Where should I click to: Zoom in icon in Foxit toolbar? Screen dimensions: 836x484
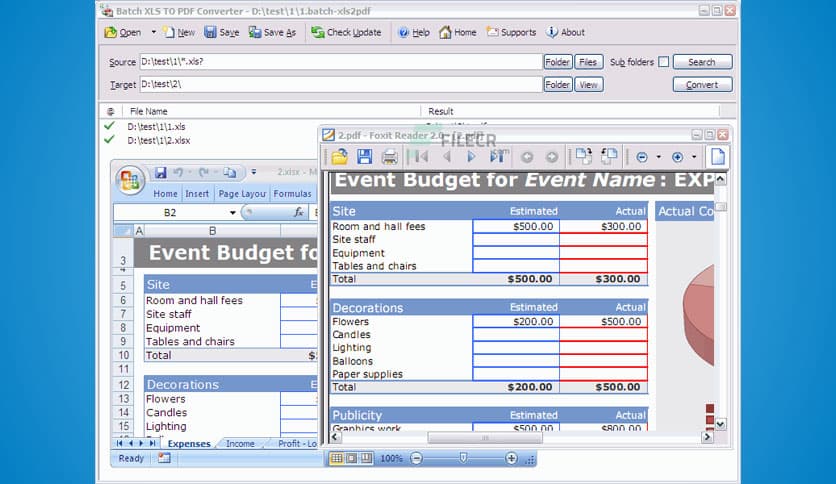coord(677,157)
